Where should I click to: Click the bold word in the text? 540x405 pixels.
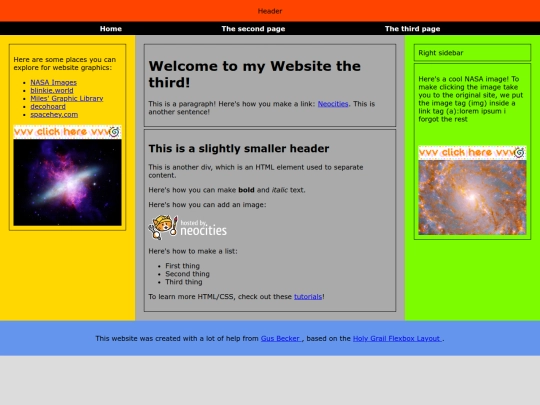click(x=246, y=190)
